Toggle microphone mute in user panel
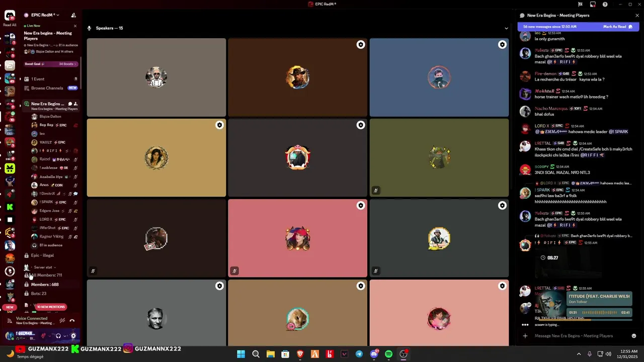 click(x=43, y=335)
